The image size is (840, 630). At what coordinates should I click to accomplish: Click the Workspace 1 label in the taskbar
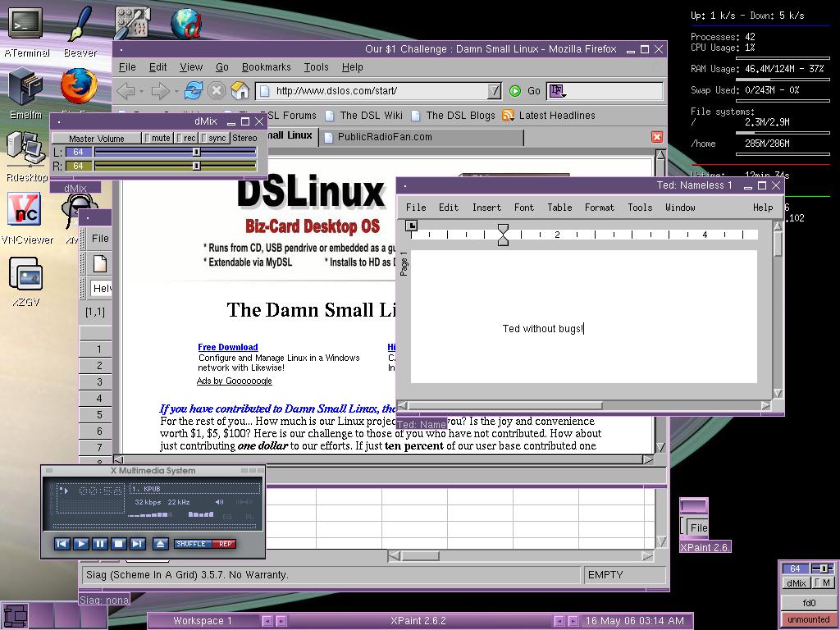[203, 621]
